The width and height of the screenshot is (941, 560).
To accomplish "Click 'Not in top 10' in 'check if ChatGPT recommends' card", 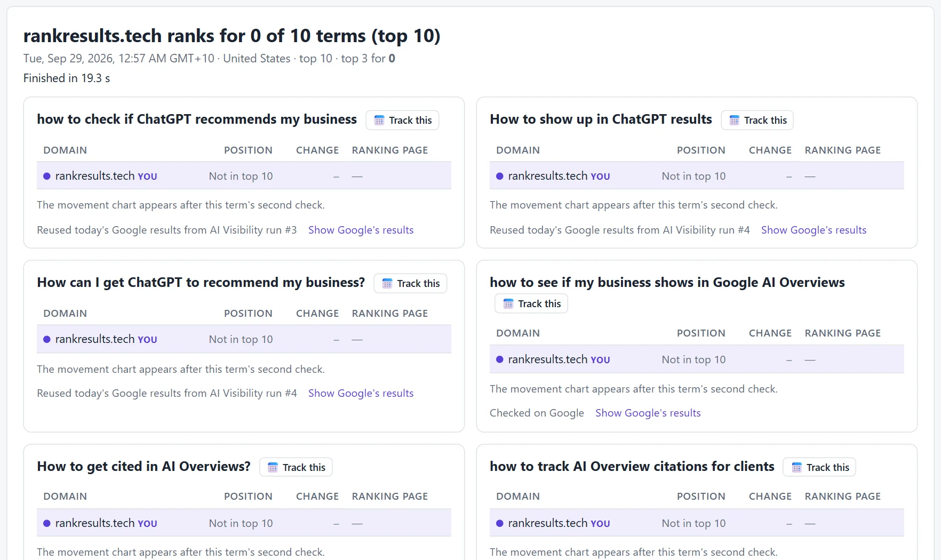I will (241, 176).
